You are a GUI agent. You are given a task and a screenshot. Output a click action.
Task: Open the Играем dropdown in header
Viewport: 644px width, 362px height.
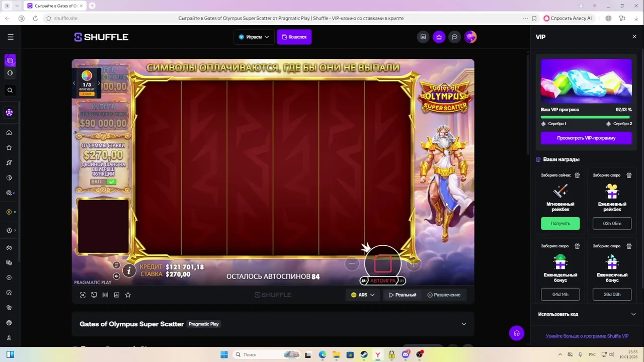point(254,37)
